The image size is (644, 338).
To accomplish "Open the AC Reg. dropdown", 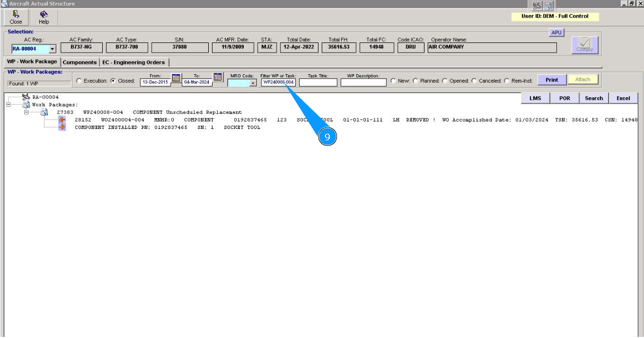I will pyautogui.click(x=52, y=49).
